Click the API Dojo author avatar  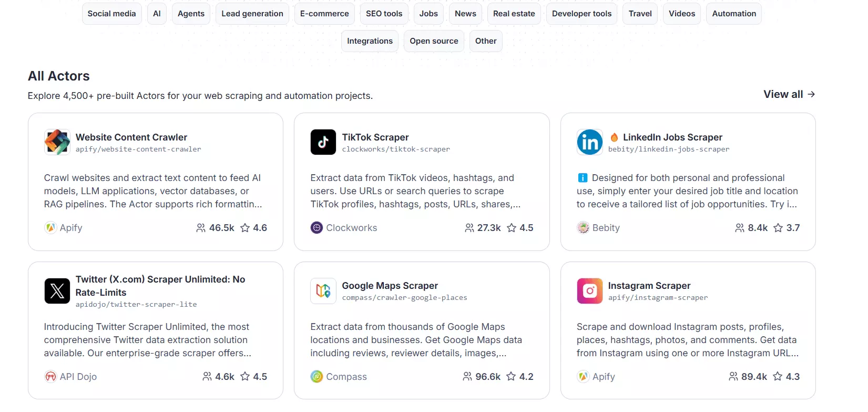coord(50,377)
